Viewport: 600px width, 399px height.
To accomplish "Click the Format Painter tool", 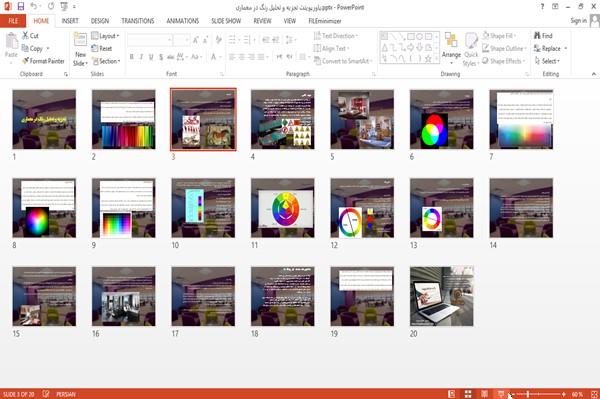I will click(x=43, y=61).
